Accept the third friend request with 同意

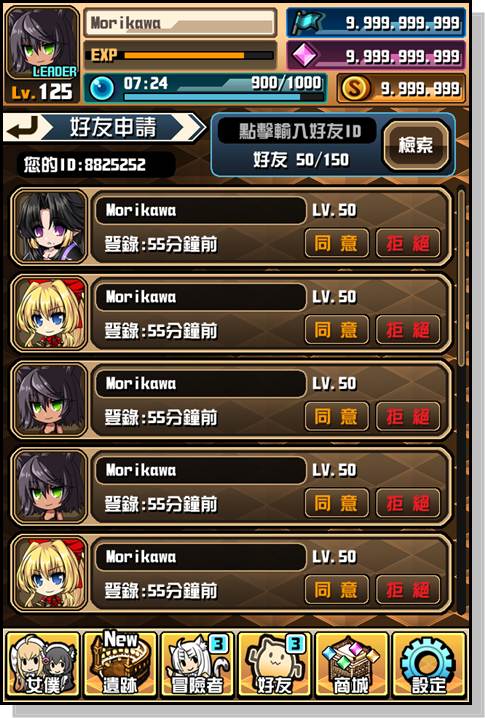pos(337,416)
